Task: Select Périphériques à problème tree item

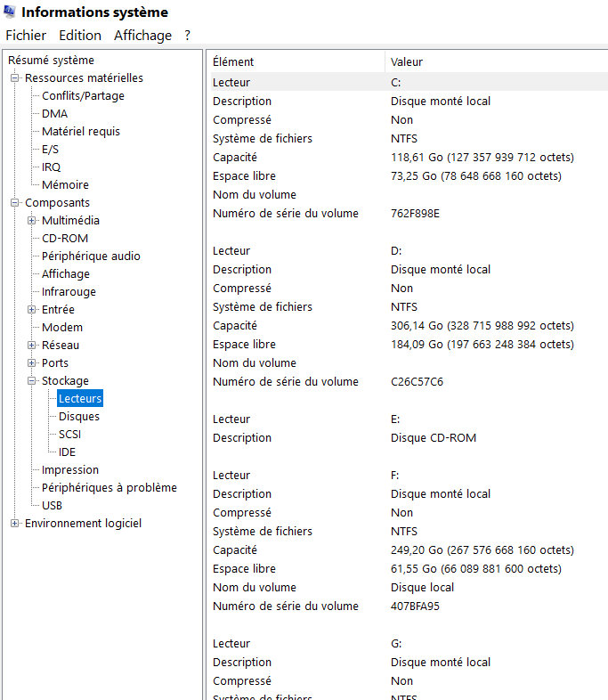Action: (109, 487)
